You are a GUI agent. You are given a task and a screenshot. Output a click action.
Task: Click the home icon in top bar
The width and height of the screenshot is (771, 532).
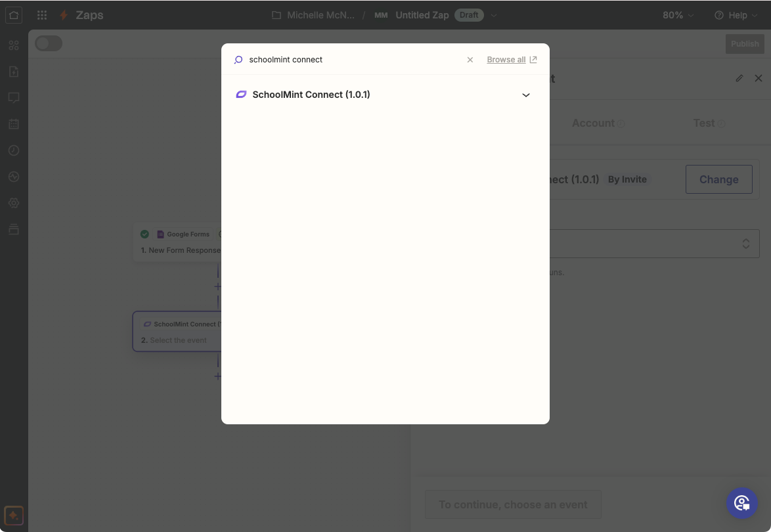[14, 14]
